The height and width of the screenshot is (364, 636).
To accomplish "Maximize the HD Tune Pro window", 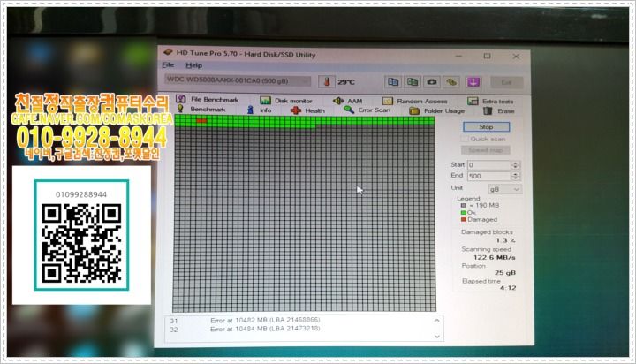I will [x=487, y=56].
